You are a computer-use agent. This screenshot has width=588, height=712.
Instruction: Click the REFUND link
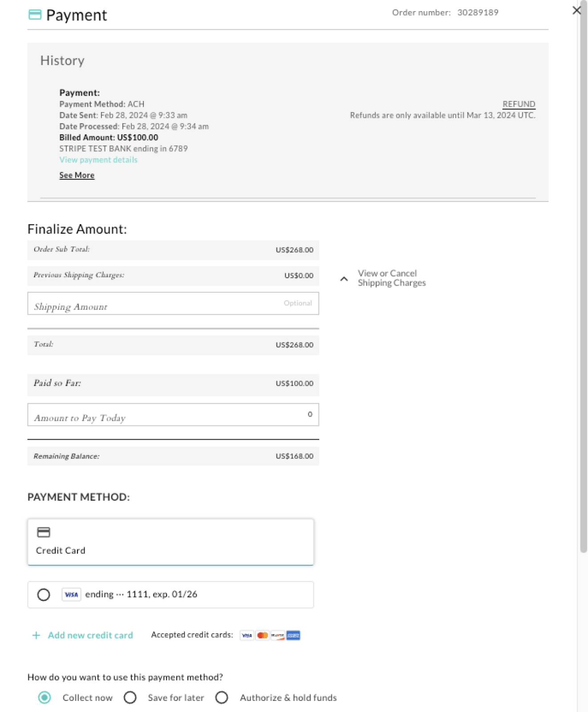point(519,104)
